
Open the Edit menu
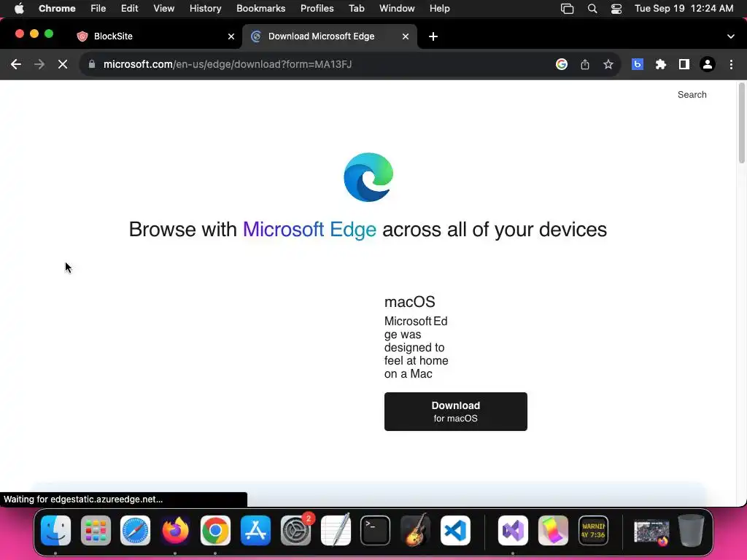point(130,9)
